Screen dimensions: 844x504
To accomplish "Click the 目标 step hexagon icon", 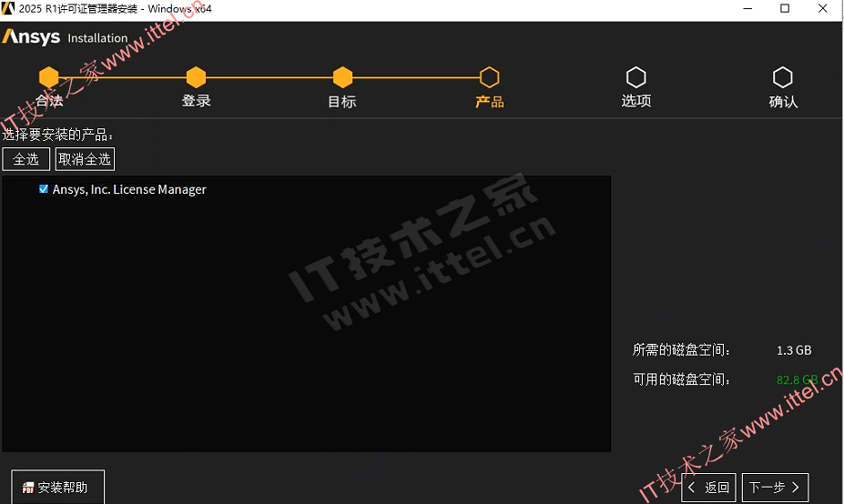I will pos(342,77).
